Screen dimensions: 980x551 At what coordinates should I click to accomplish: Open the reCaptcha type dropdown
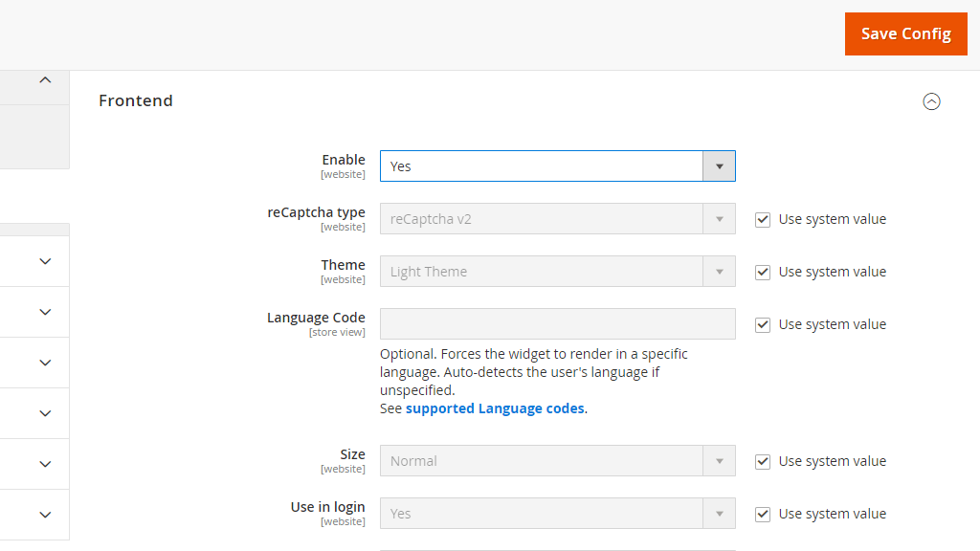[x=558, y=219]
